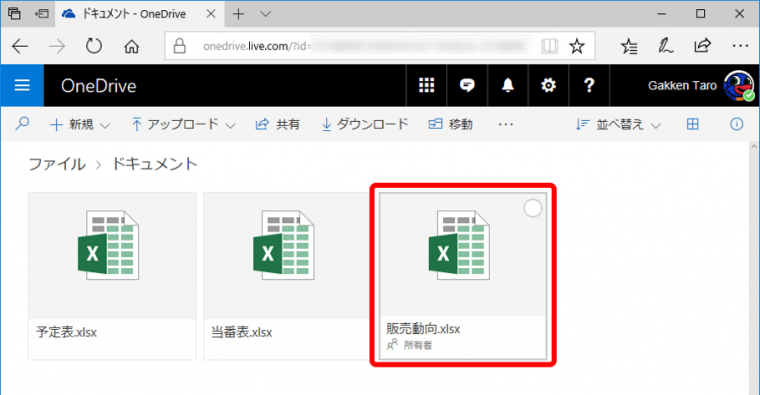This screenshot has width=760, height=395.
Task: Expand the アップロード upload menu
Action: [x=183, y=125]
